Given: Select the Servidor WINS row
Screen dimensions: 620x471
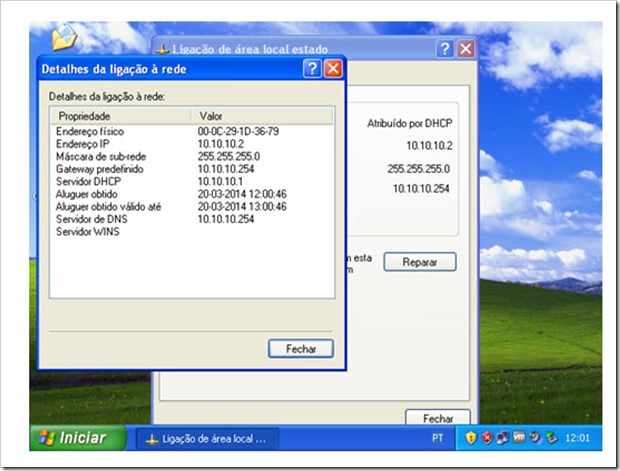Looking at the screenshot, I should click(192, 232).
